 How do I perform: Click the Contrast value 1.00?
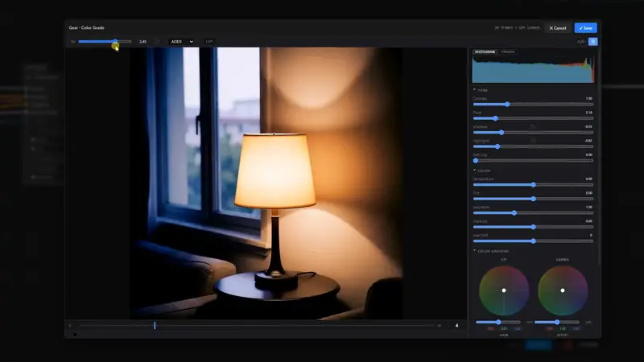coord(588,98)
